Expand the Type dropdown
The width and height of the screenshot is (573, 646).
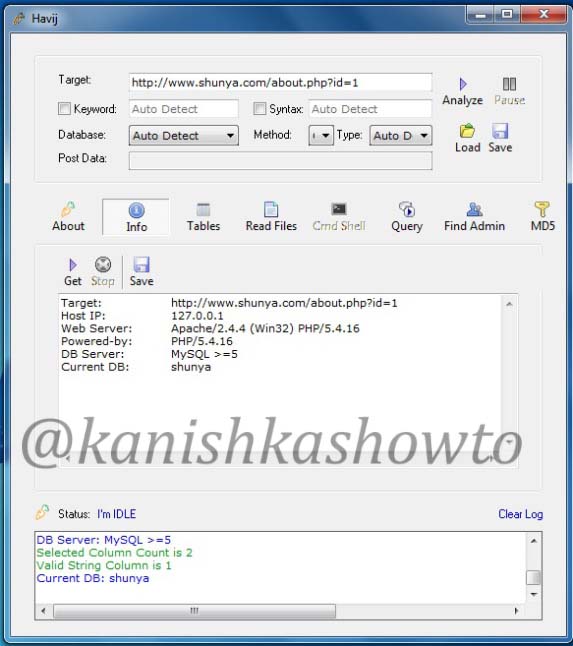click(400, 136)
